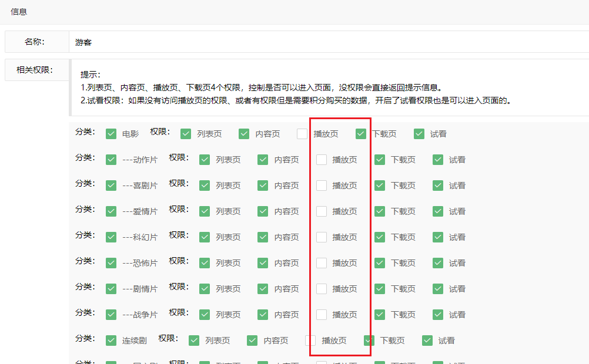This screenshot has width=589, height=364.
Task: Toggle the 科幻片 category checkbox
Action: (111, 237)
